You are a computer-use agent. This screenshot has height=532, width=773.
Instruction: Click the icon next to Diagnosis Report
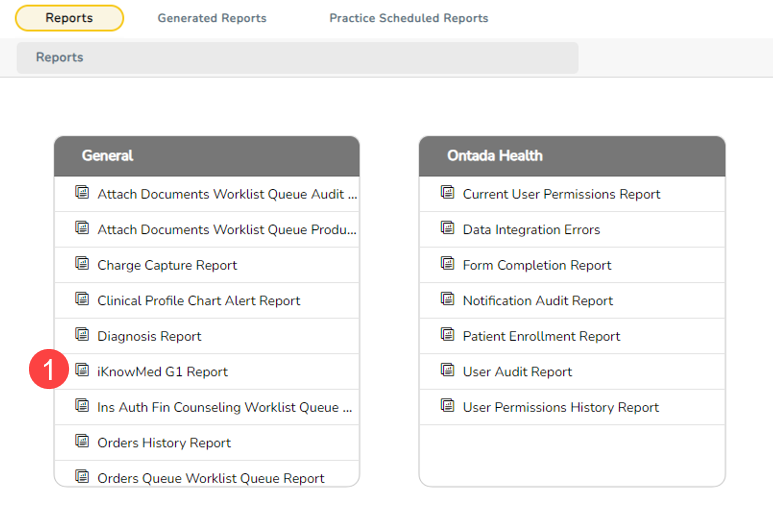coord(82,335)
